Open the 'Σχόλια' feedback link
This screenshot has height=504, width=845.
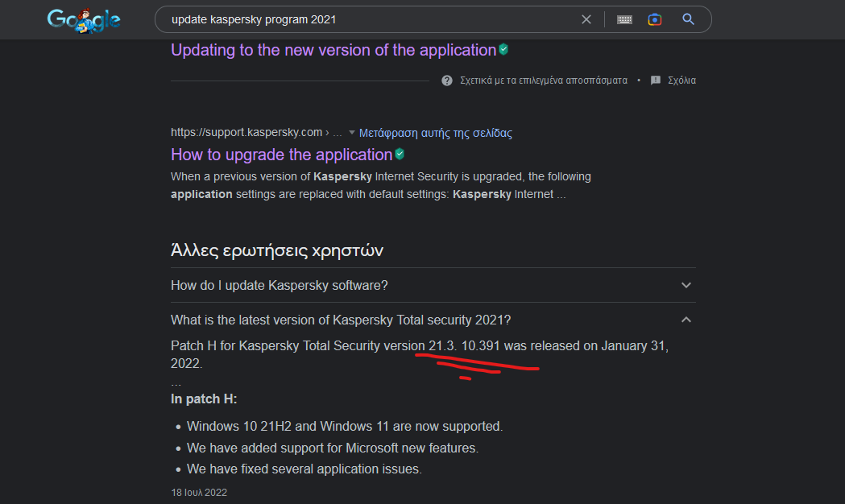(681, 81)
